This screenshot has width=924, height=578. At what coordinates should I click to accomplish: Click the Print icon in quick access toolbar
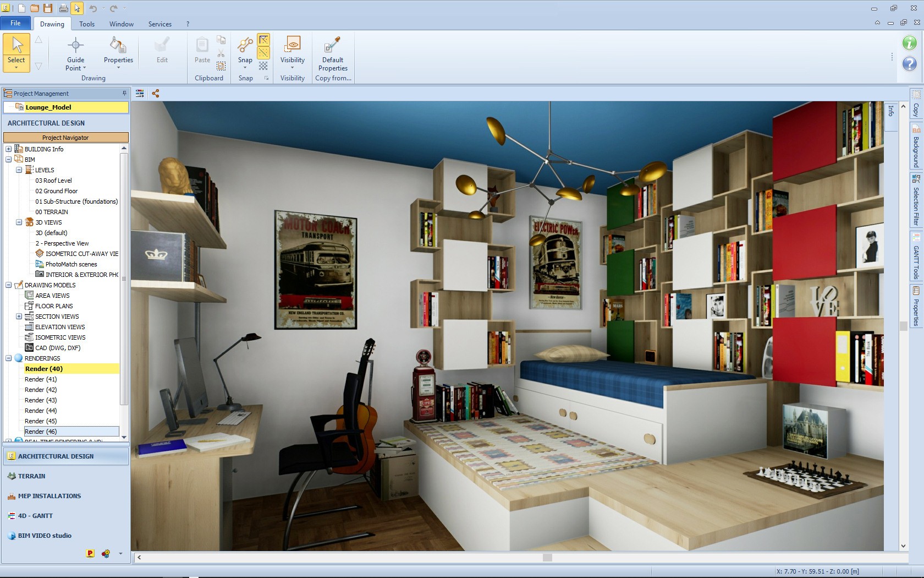(x=64, y=8)
